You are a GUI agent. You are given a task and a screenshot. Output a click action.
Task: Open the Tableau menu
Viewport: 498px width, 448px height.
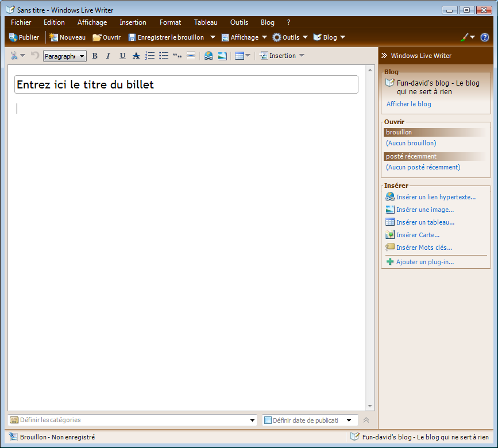point(206,22)
